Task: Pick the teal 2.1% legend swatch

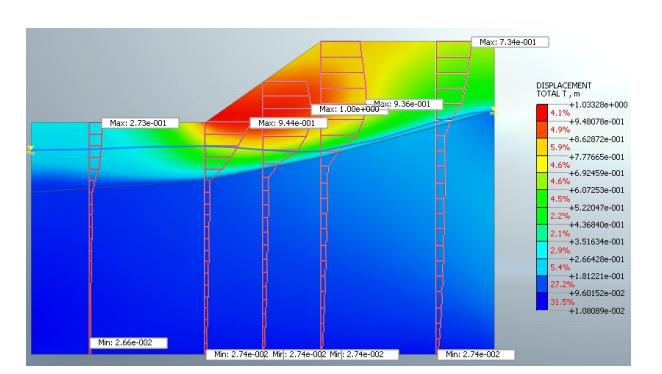Action: pos(542,233)
